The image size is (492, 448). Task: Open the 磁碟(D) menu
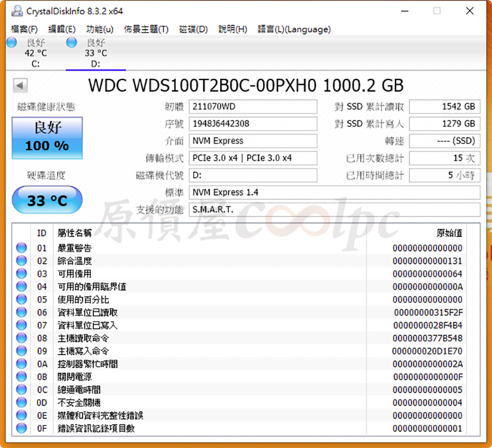point(193,29)
